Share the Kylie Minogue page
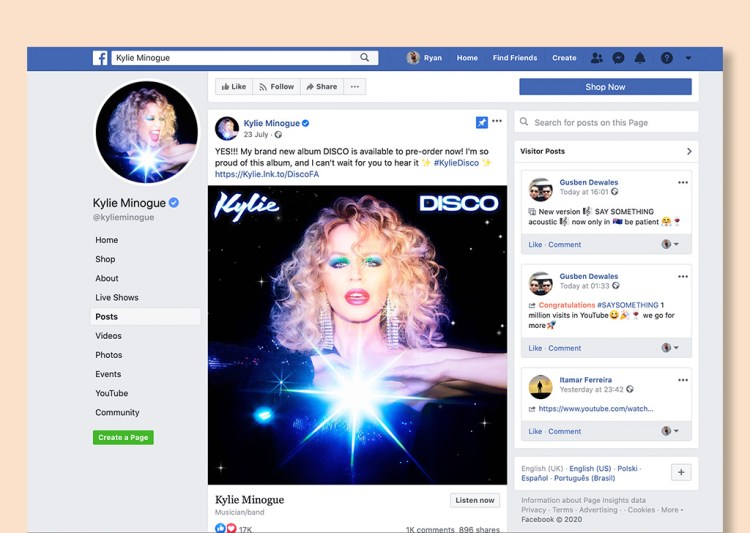This screenshot has height=533, width=750. point(322,87)
